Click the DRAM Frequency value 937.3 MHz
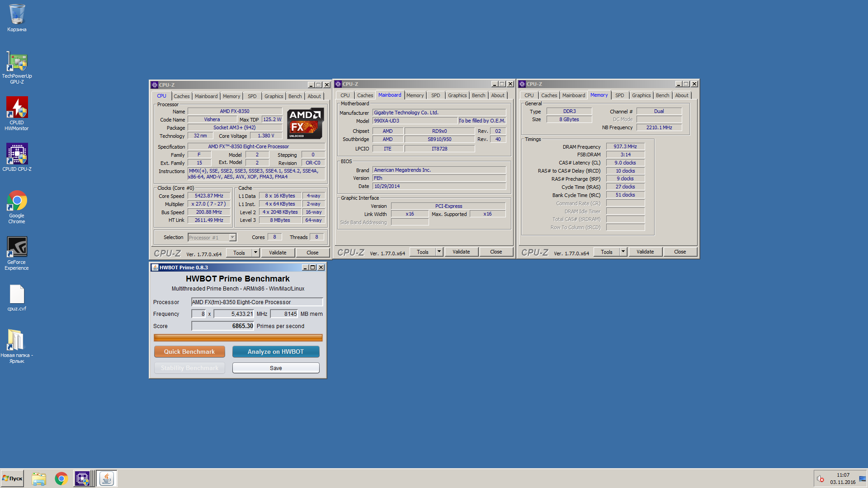 (x=625, y=146)
